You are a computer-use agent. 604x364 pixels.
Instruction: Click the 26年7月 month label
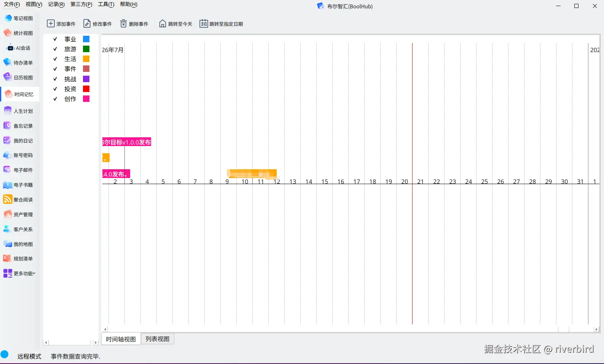[113, 50]
